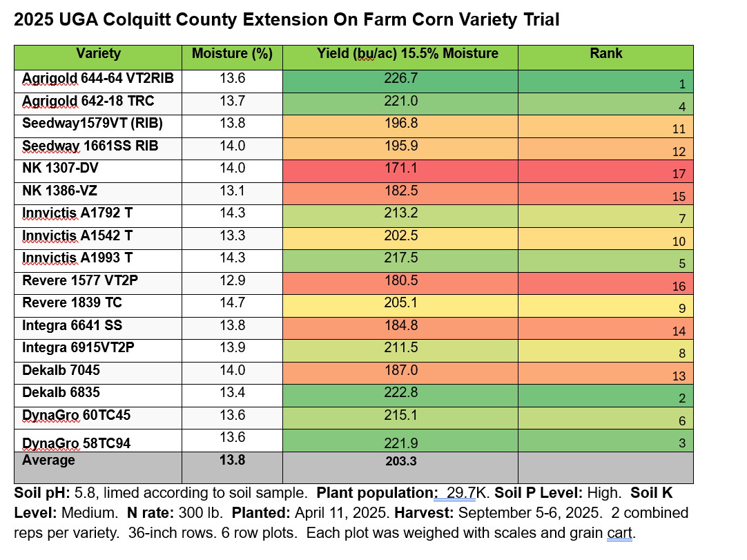Screen dimensions: 747x560
Task: Click the red 171.1 yield cell
Action: [400, 168]
